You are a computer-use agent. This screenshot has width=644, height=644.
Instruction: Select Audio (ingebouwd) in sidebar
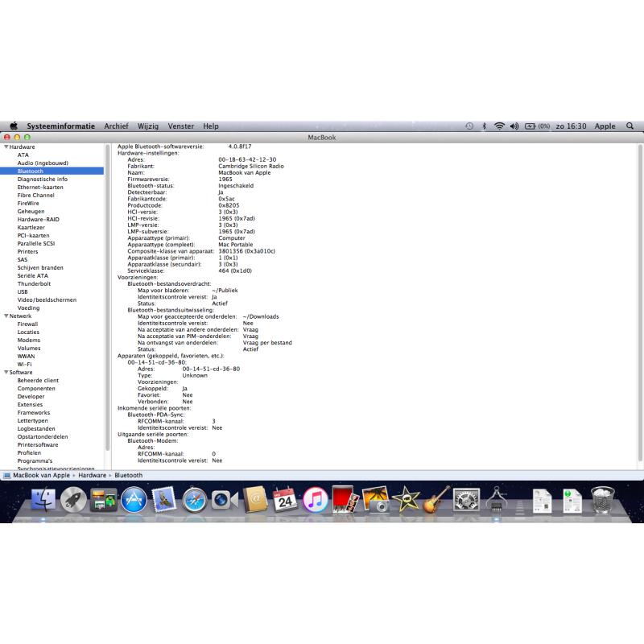coord(43,163)
